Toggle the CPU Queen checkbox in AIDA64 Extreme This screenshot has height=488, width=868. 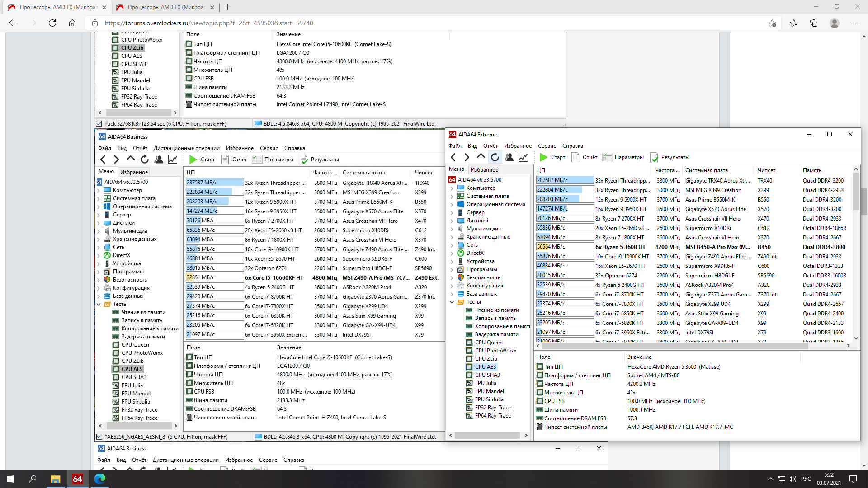tap(469, 343)
